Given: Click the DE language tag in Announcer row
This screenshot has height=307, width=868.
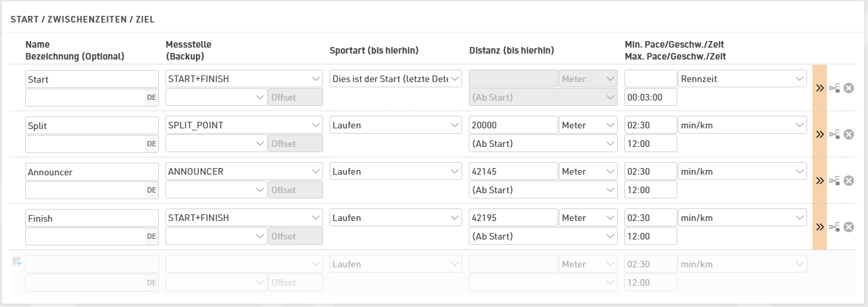Looking at the screenshot, I should (152, 190).
